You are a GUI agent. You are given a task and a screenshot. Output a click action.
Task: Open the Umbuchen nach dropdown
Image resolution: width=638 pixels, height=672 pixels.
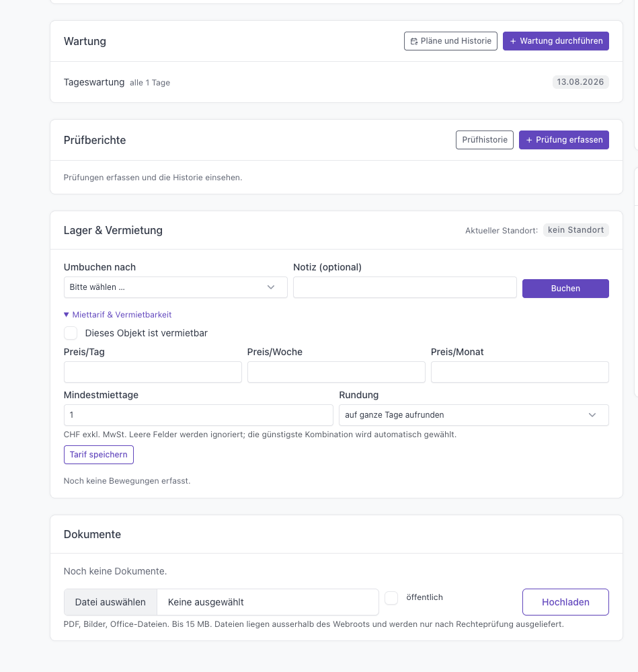point(175,287)
